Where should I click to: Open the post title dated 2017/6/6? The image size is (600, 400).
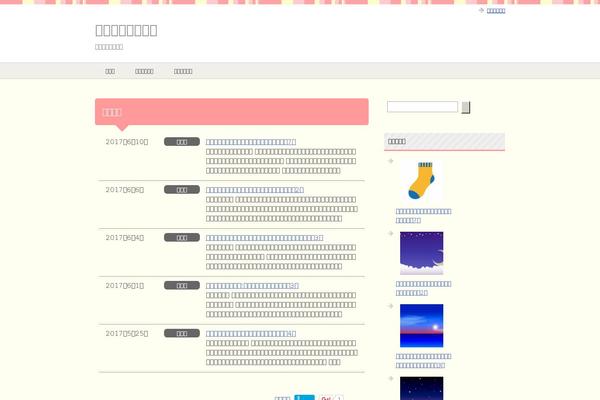(x=254, y=190)
